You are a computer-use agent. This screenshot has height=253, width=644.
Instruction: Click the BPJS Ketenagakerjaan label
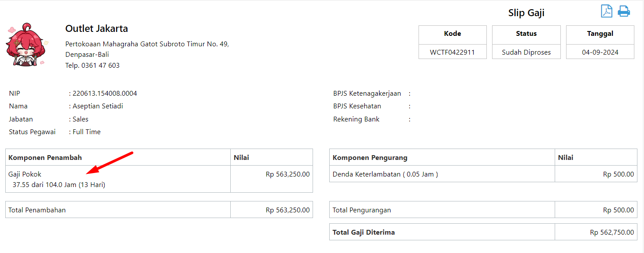[367, 94]
